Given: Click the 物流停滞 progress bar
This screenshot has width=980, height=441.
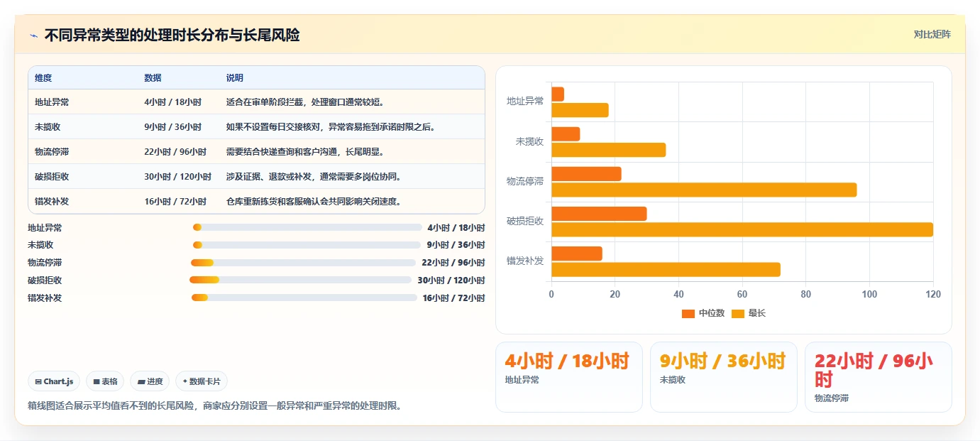Looking at the screenshot, I should [303, 263].
